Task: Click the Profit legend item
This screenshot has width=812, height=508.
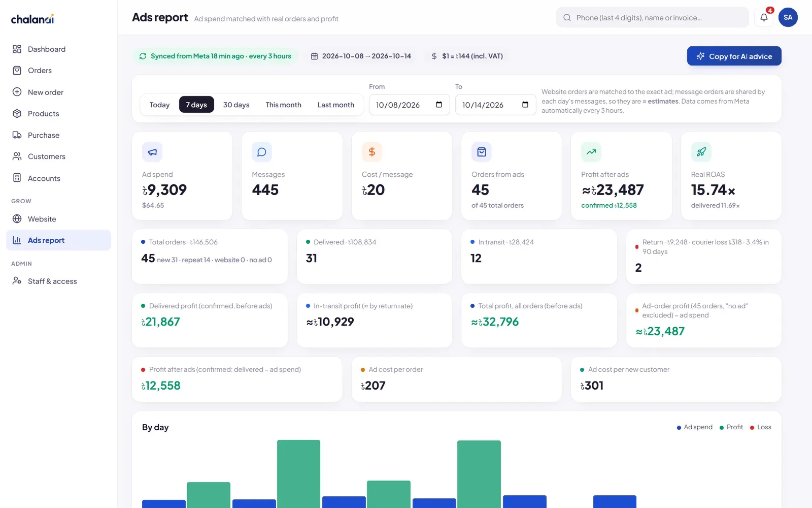Action: click(x=731, y=427)
